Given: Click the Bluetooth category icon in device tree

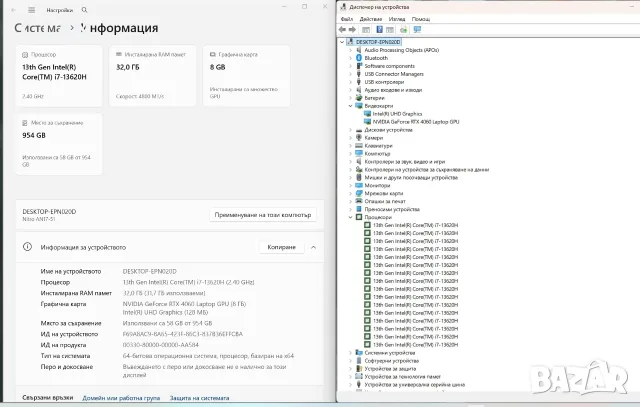Looking at the screenshot, I should point(359,58).
